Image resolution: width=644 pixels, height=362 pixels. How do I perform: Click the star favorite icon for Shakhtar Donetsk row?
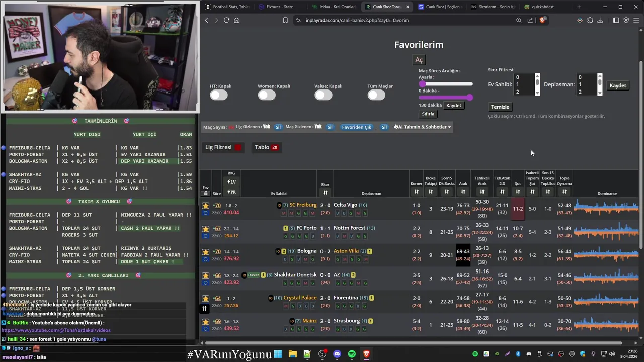(205, 275)
